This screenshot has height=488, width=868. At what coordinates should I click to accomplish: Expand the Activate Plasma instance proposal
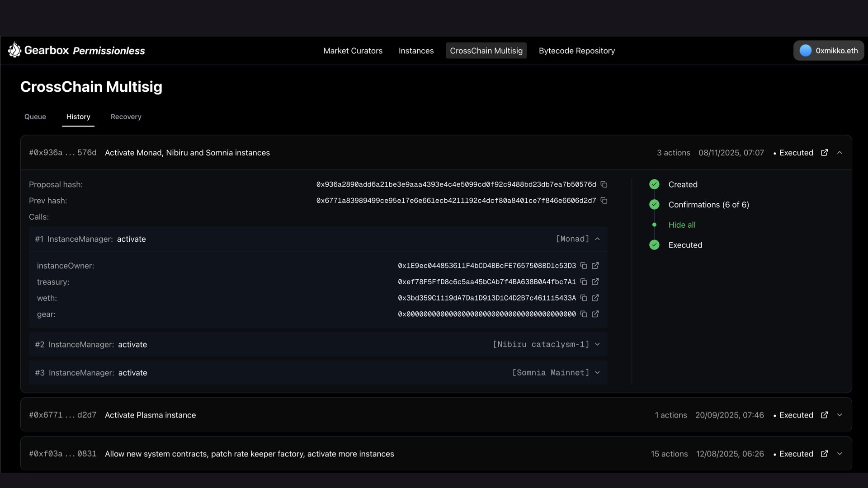[x=840, y=415]
